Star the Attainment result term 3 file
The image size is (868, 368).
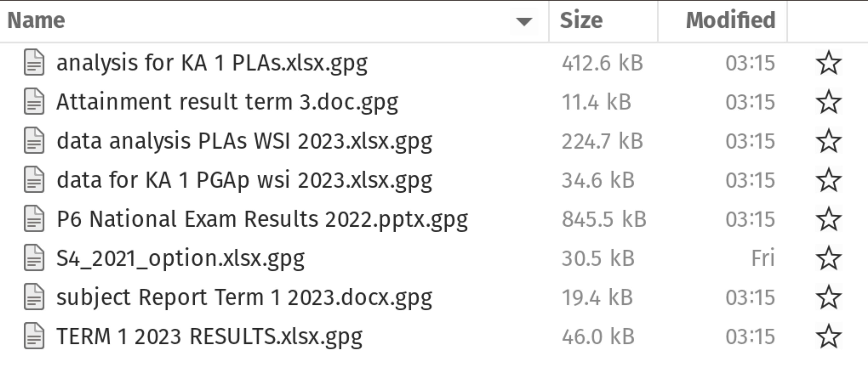tap(829, 102)
